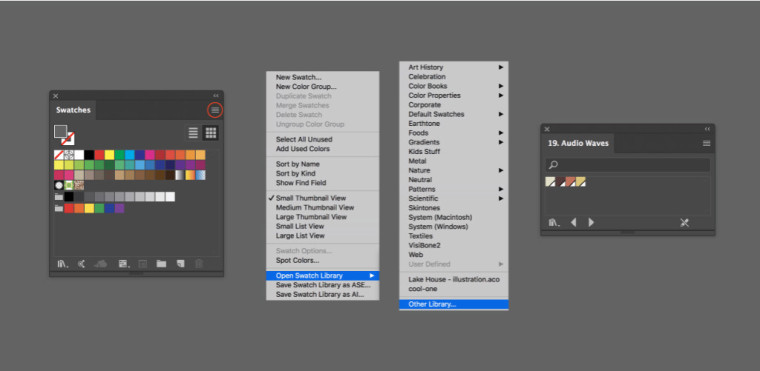Click the Stroke box with red slash

click(x=68, y=138)
